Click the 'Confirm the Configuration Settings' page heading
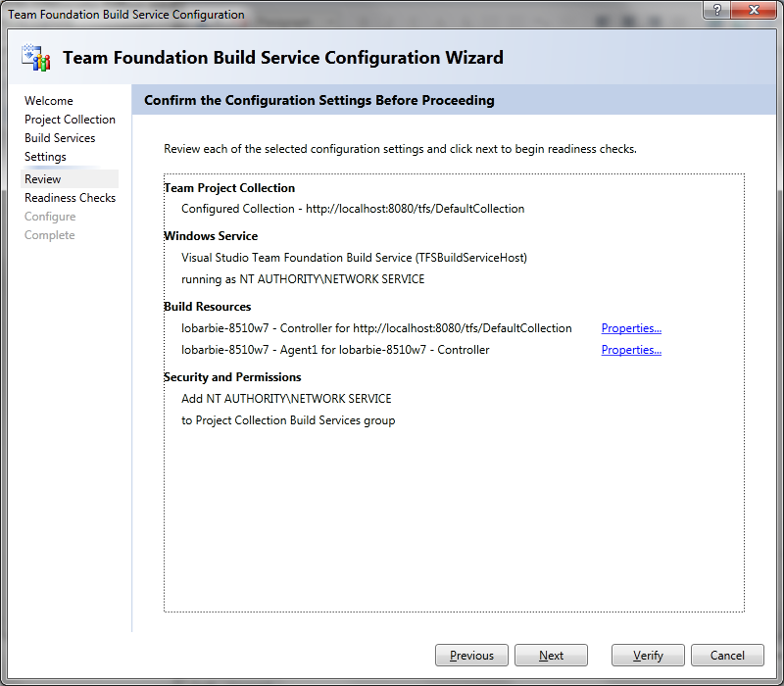The image size is (784, 686). 319,100
